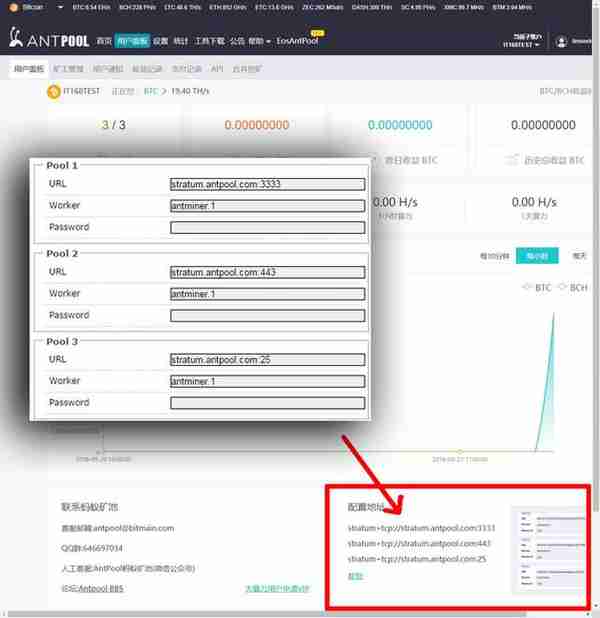
Task: Click the horizontal scrollbar at page bottom
Action: click(x=266, y=614)
